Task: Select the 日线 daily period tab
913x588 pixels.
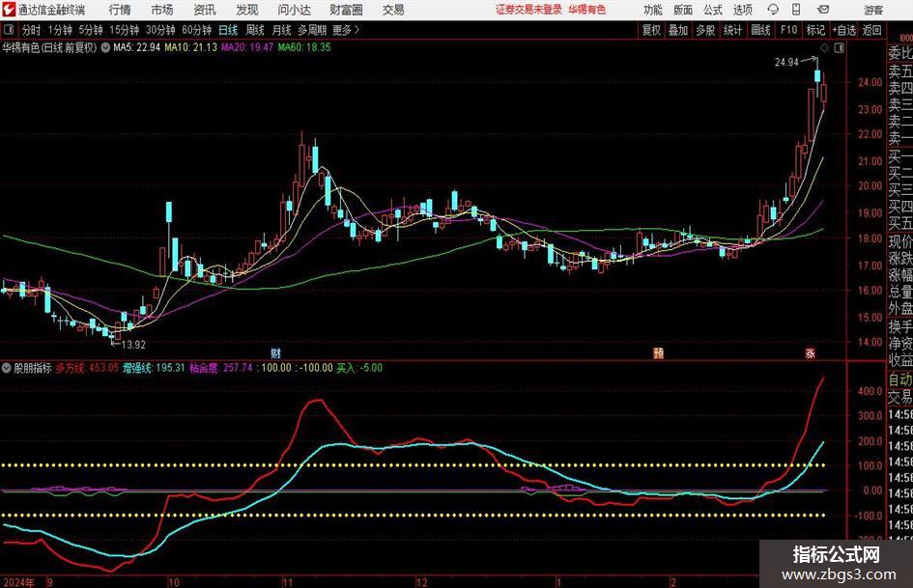Action: pos(228,30)
